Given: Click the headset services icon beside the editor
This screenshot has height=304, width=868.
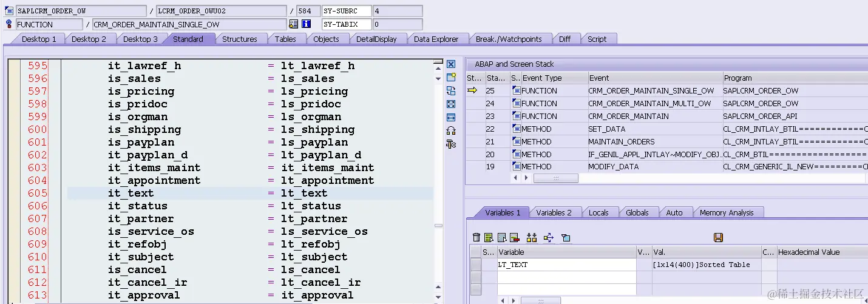Looking at the screenshot, I should (x=451, y=130).
